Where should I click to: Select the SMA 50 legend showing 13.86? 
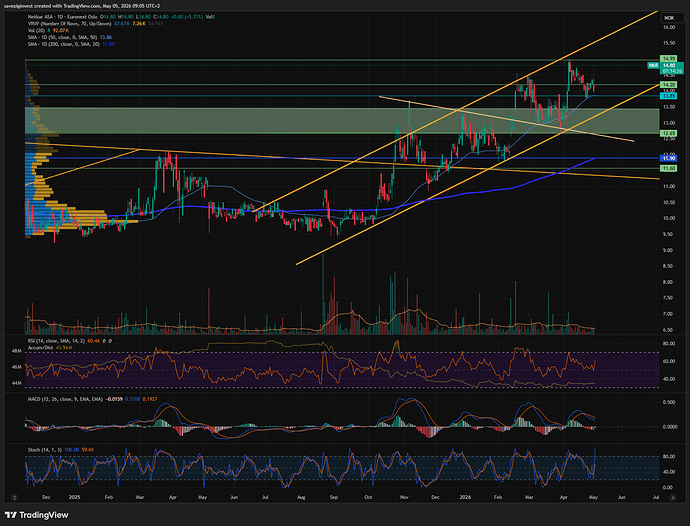coord(70,37)
